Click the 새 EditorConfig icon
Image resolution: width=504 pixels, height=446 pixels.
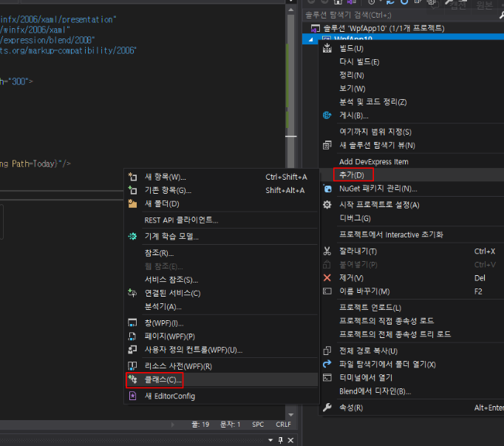132,396
